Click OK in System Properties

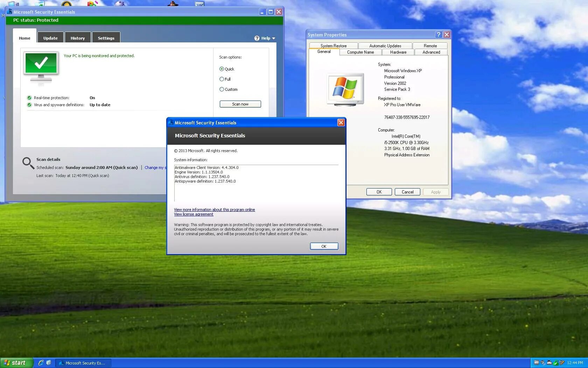pyautogui.click(x=379, y=192)
